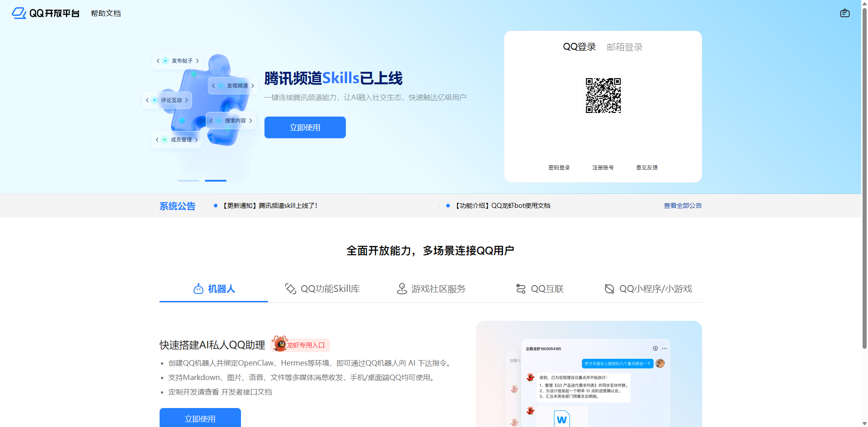
Task: Click 立即使用 in the Skills banner
Action: click(x=305, y=127)
